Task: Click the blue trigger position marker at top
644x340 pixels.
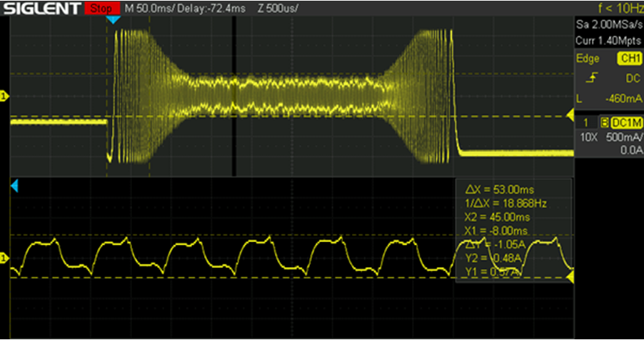Action: click(x=114, y=19)
